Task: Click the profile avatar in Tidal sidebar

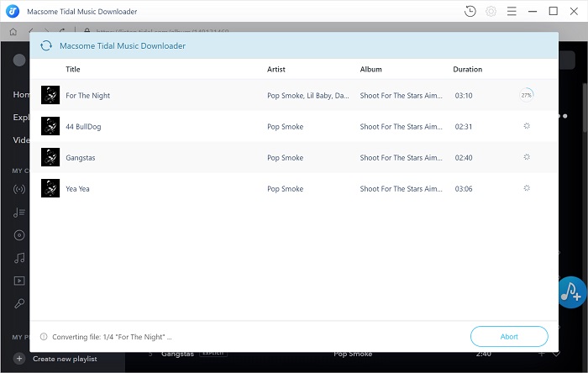Action: 19,60
